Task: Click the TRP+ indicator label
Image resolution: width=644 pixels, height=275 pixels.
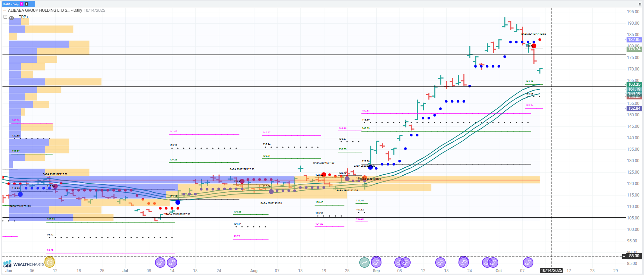Action: click(24, 17)
